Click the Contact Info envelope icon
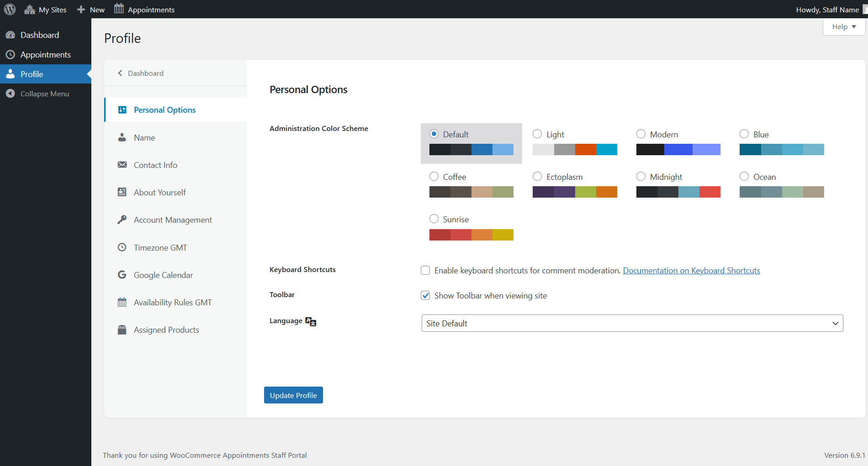The height and width of the screenshot is (466, 868). pyautogui.click(x=122, y=165)
